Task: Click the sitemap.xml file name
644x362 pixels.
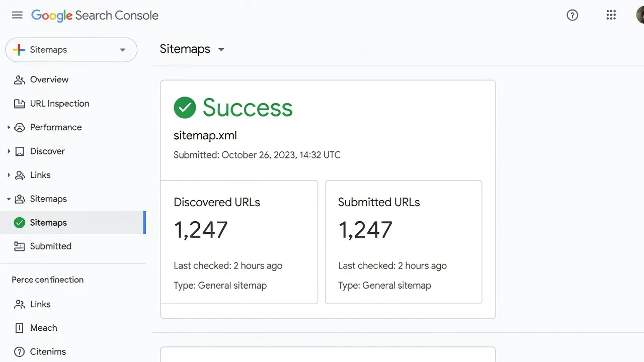Action: coord(205,135)
